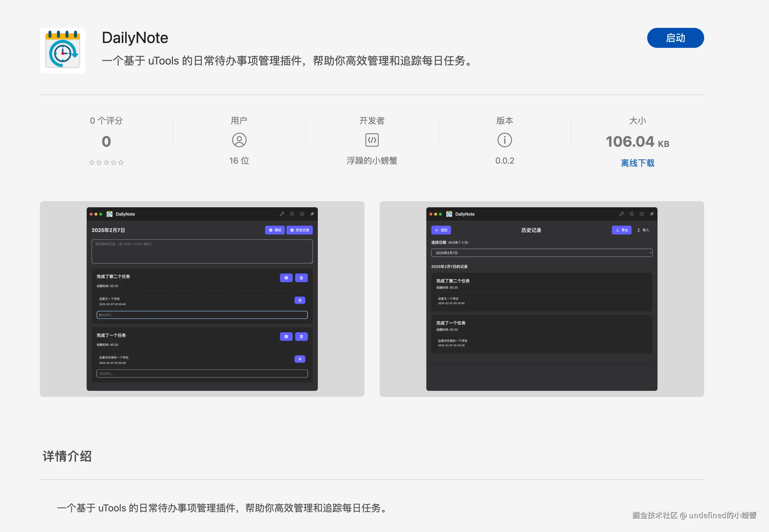Click the 历史记录 history button with clock
The width and height of the screenshot is (769, 532).
299,230
